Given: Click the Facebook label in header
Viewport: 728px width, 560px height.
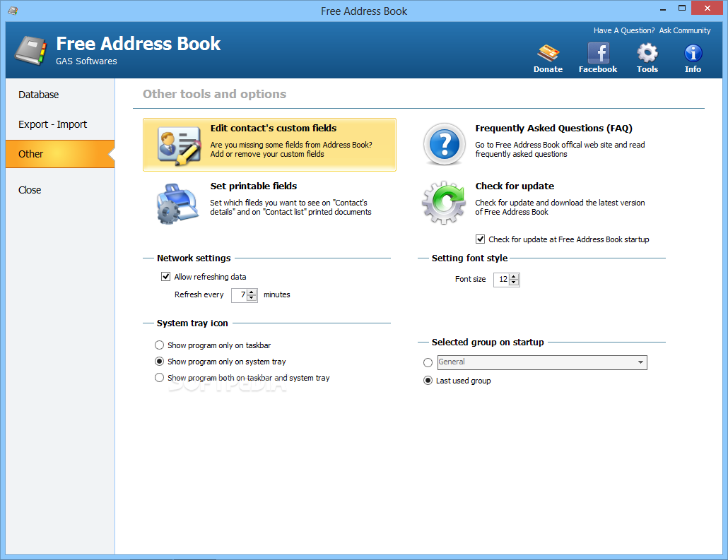Looking at the screenshot, I should (x=598, y=69).
